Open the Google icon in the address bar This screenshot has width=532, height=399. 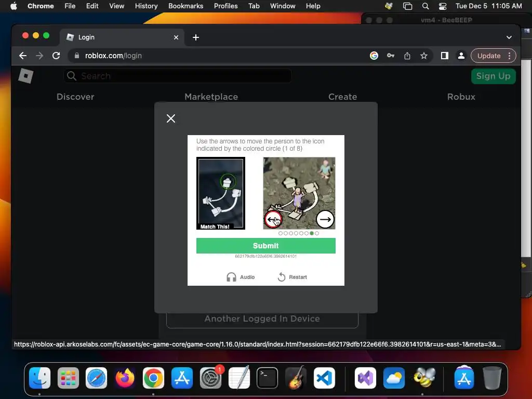point(374,56)
